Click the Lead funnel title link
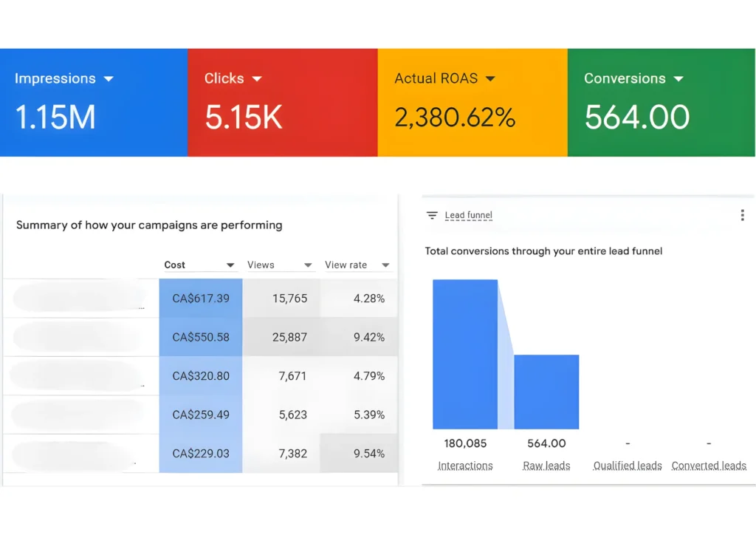 point(468,216)
